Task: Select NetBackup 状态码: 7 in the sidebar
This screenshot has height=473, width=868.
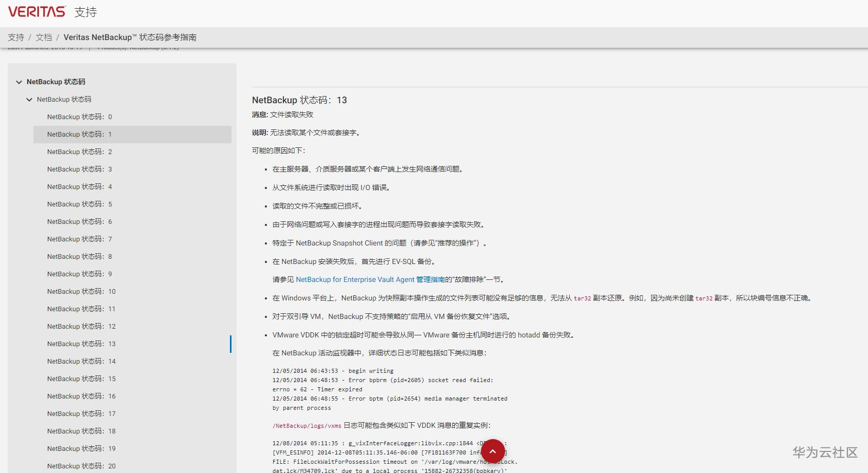Action: 79,239
